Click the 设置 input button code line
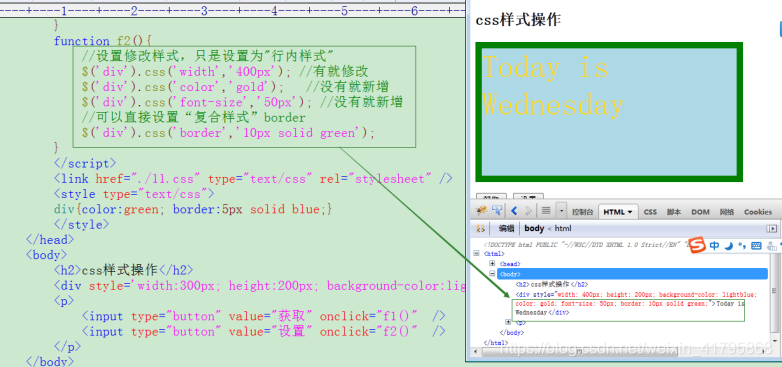 [x=263, y=331]
